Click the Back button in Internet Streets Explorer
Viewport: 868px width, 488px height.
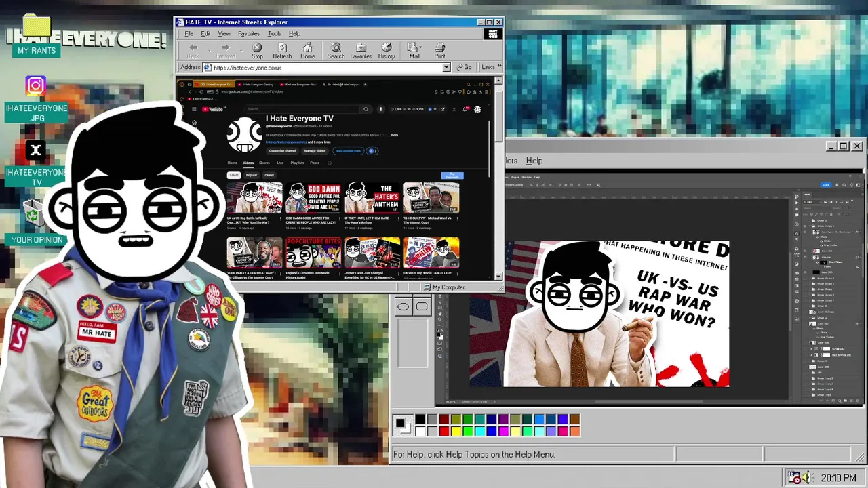(x=193, y=51)
